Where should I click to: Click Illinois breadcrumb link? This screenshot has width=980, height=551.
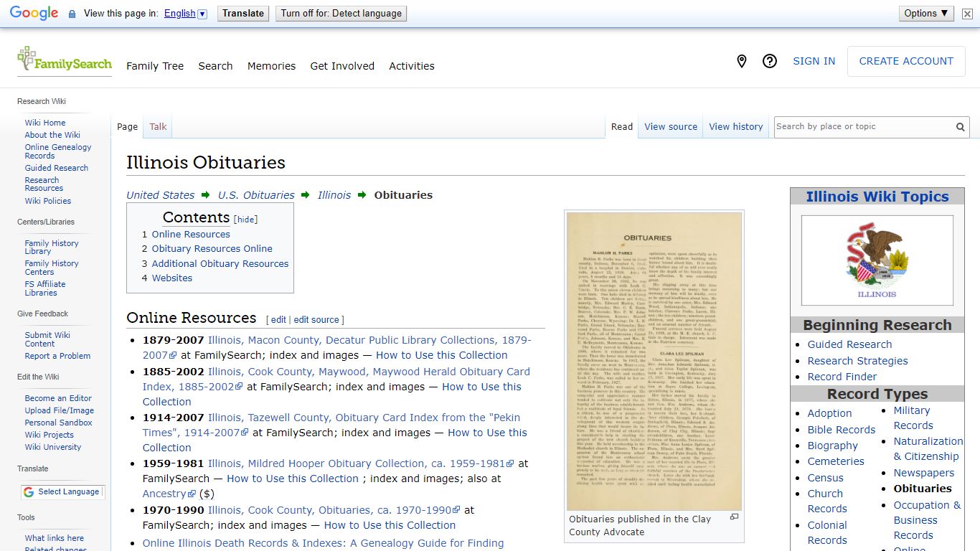(x=334, y=195)
